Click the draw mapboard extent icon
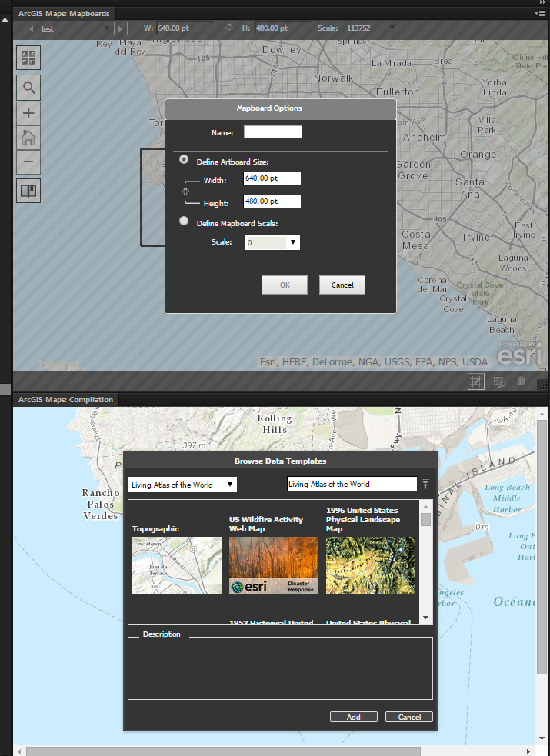The width and height of the screenshot is (550, 756). click(475, 382)
